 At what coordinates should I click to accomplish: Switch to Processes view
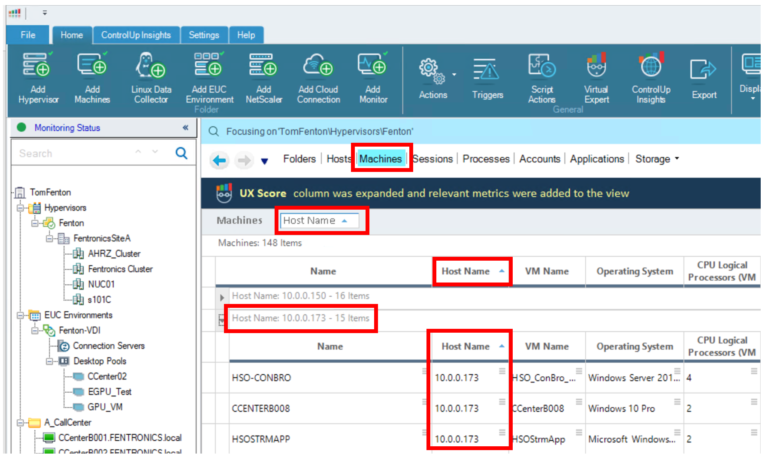486,159
